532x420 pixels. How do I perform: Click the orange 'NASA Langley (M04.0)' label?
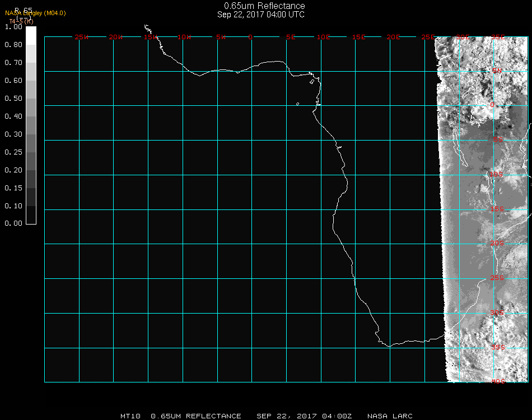35,13
